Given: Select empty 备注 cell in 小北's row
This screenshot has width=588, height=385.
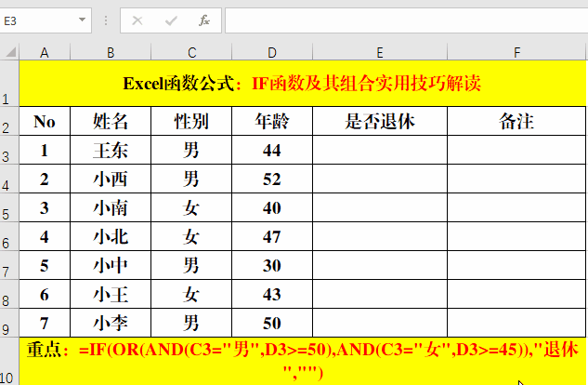Looking at the screenshot, I should click(516, 236).
